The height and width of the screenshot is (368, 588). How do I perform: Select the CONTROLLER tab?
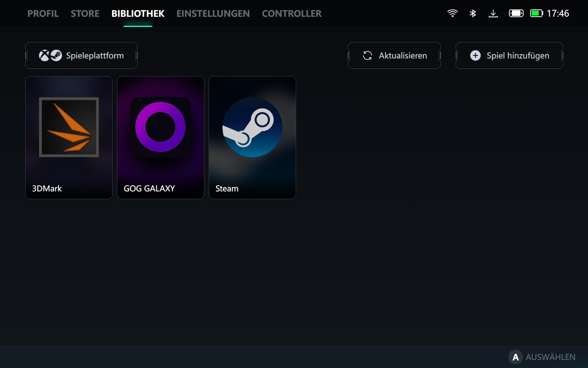point(292,13)
